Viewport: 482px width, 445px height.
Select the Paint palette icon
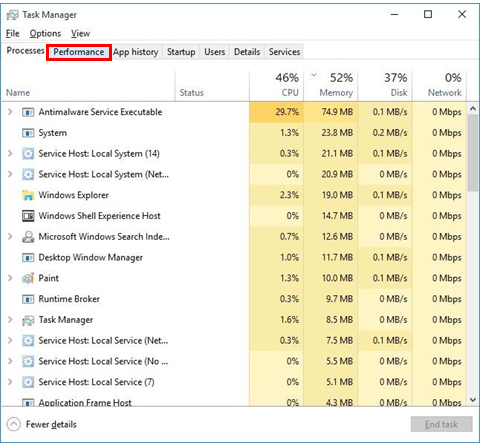pyautogui.click(x=28, y=278)
